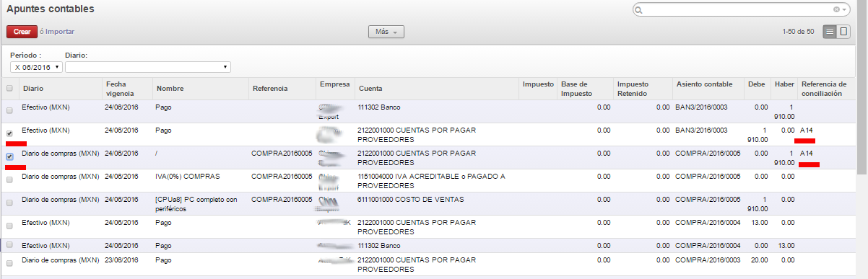This screenshot has height=279, width=868.
Task: Open the Diario filter dropdown
Action: (147, 67)
